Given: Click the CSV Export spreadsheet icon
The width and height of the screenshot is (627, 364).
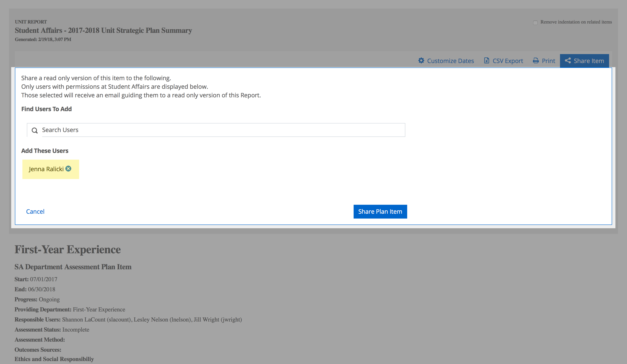Looking at the screenshot, I should [486, 60].
